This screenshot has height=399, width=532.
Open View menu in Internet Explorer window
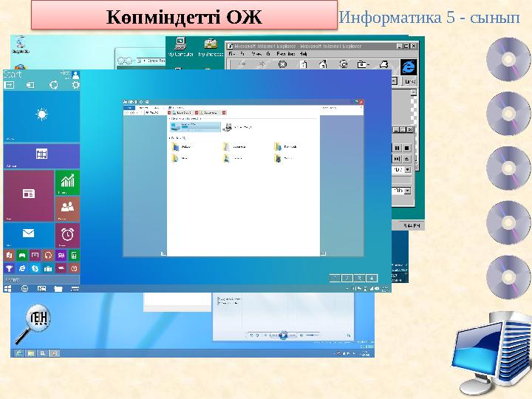257,54
